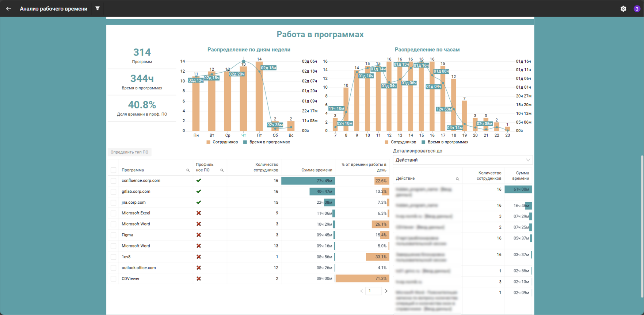
Task: Click the purple user avatar icon
Action: [x=637, y=9]
